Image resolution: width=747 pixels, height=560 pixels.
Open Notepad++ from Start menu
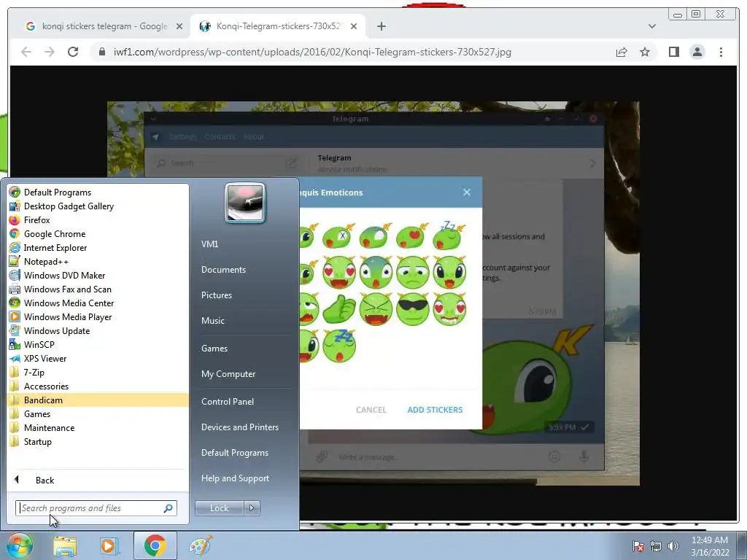pos(46,262)
